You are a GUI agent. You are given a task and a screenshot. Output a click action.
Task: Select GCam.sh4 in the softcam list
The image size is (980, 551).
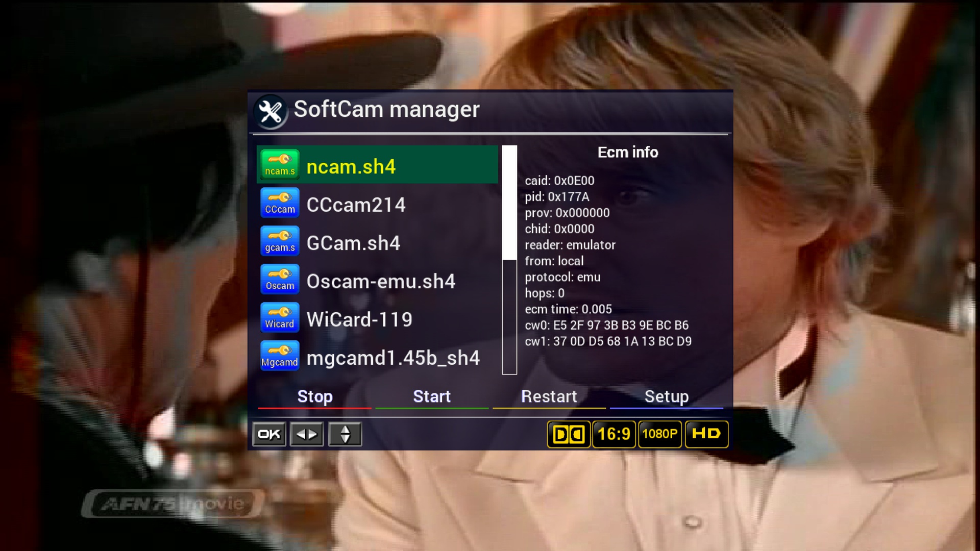[377, 241]
